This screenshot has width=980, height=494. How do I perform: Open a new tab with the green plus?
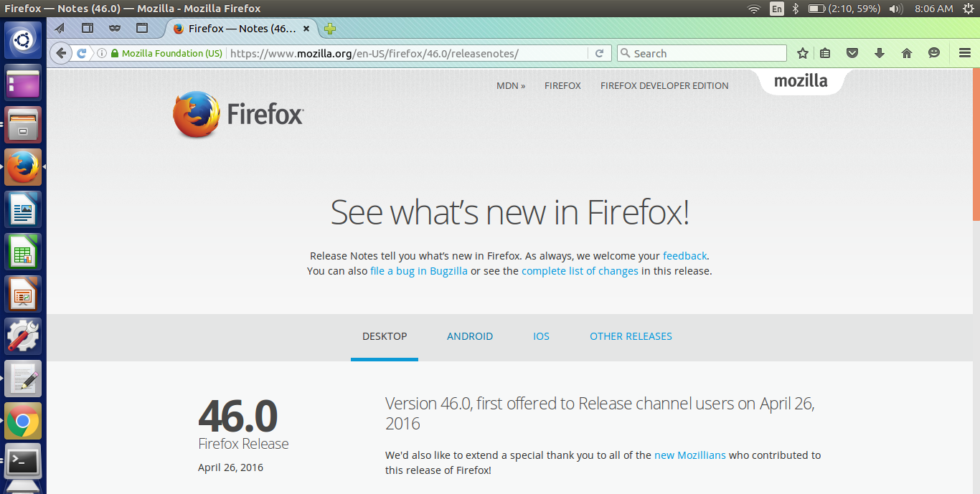point(329,29)
